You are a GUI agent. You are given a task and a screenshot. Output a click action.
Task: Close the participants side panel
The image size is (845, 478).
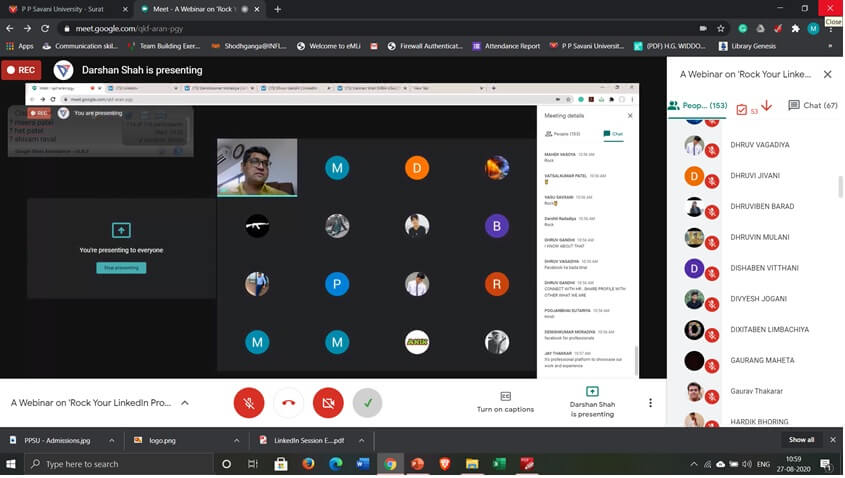[x=827, y=74]
